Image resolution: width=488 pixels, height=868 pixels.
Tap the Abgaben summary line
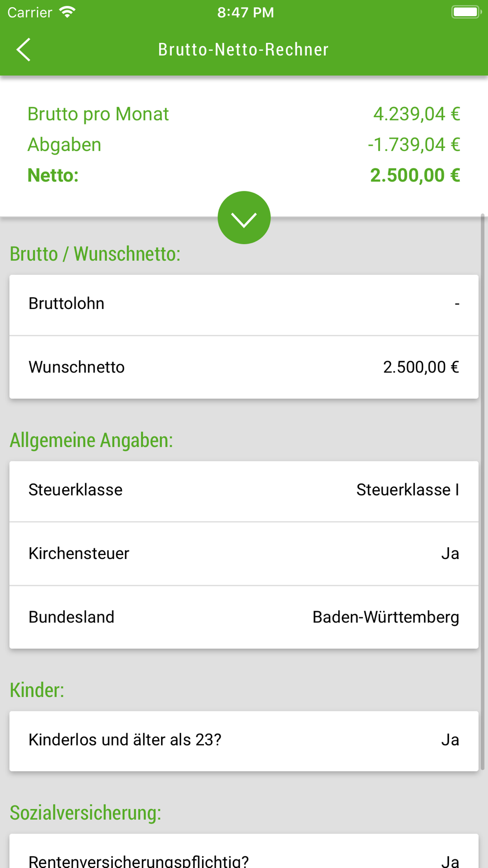[244, 145]
